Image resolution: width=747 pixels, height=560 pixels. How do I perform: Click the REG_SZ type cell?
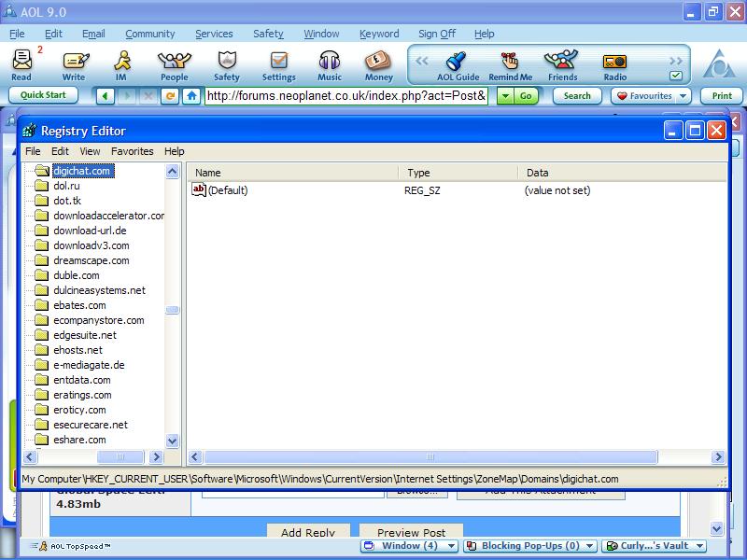(x=422, y=190)
